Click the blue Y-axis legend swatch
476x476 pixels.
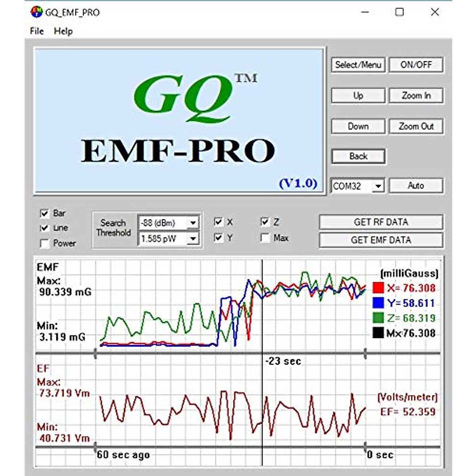click(x=378, y=303)
